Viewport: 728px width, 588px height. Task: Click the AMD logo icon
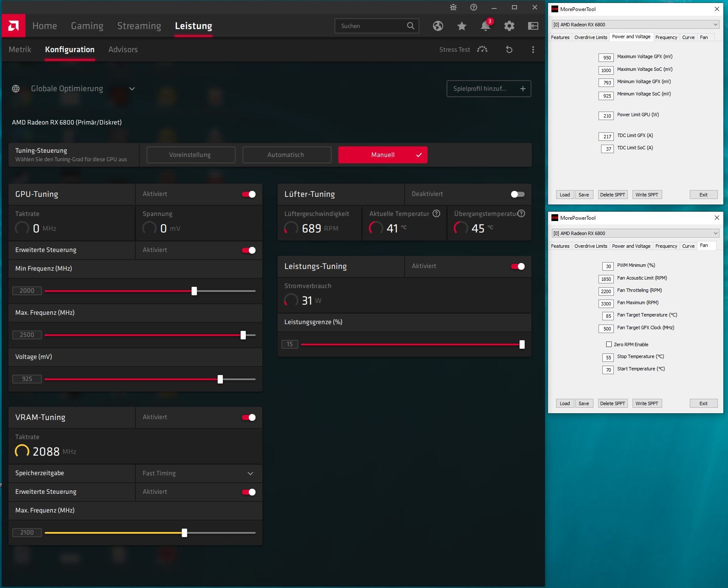[x=14, y=26]
